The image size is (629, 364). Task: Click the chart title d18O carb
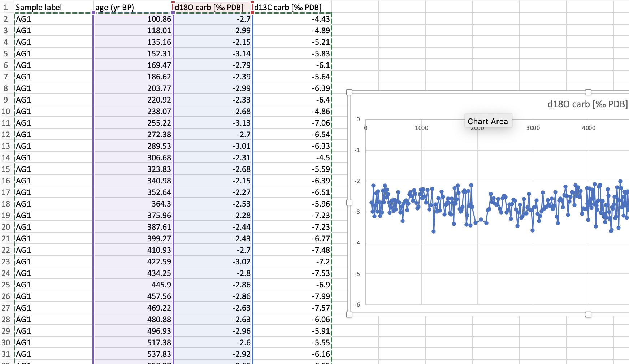(x=587, y=104)
